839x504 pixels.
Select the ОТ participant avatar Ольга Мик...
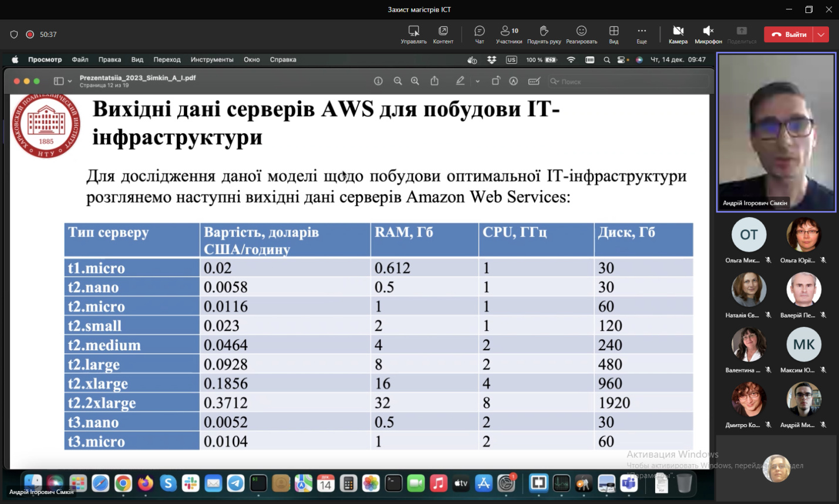pyautogui.click(x=749, y=235)
